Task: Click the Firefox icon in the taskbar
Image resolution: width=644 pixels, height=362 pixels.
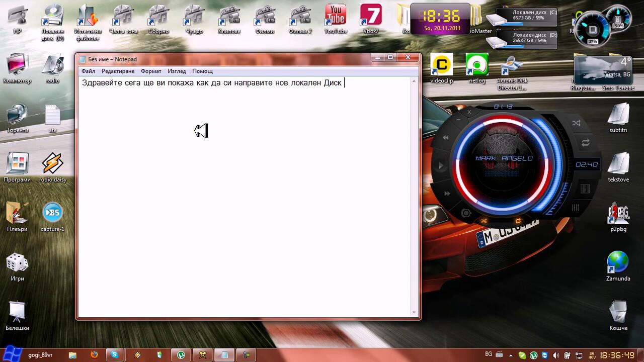Action: pos(94,355)
